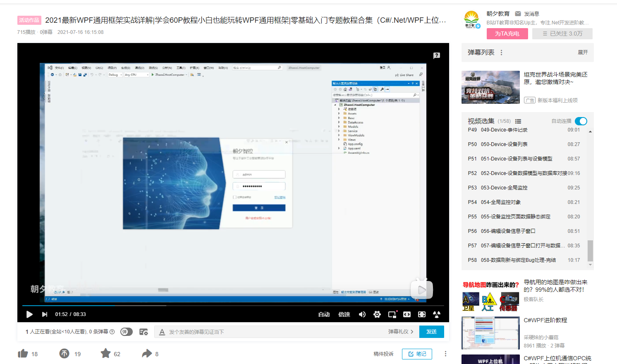Open C#WPF上位机通信OPC统 video title
617x364 pixels.
coord(557,358)
